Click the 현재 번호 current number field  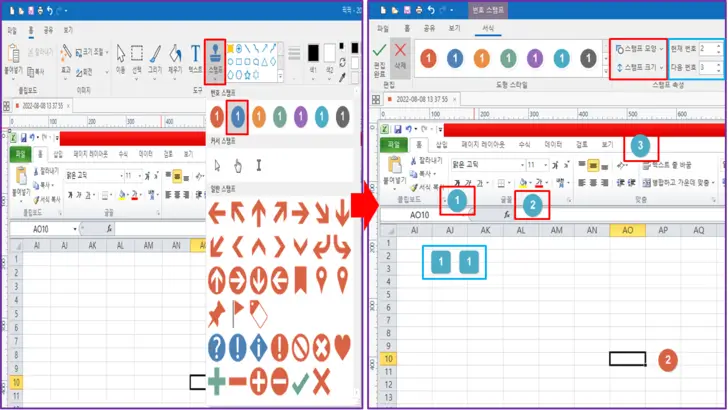pos(710,48)
